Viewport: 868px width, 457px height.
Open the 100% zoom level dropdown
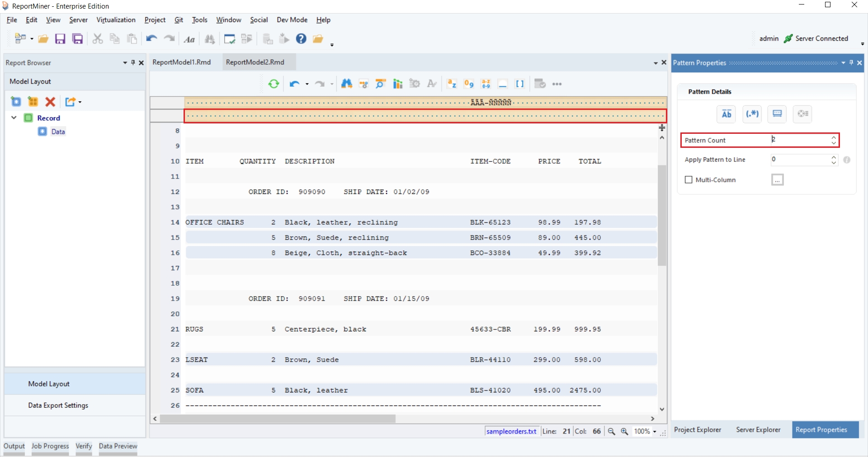pyautogui.click(x=655, y=432)
